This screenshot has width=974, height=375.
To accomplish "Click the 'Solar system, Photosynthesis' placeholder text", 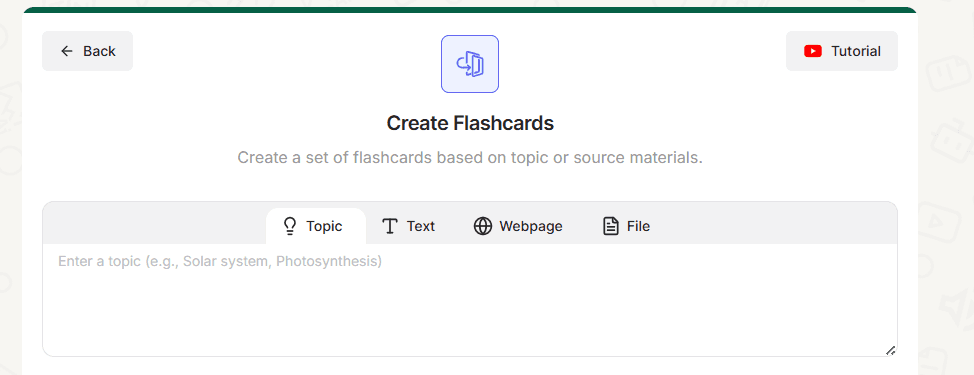I will [x=283, y=261].
